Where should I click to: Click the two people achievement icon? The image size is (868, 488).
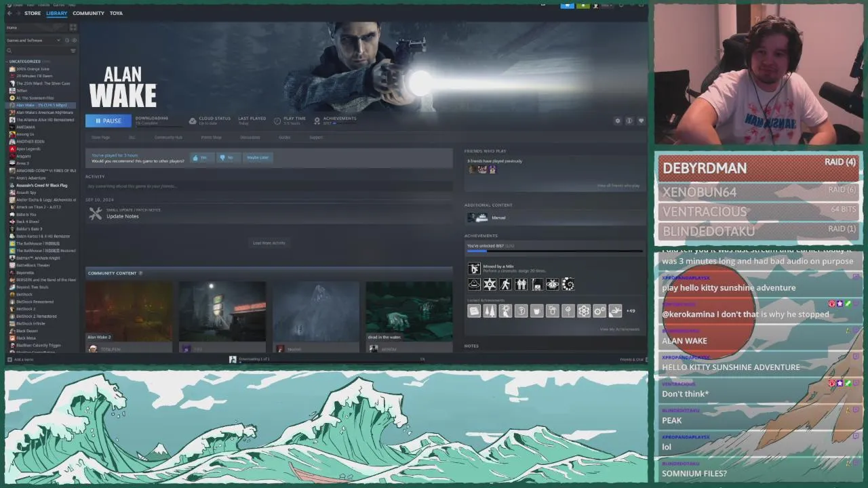click(521, 285)
